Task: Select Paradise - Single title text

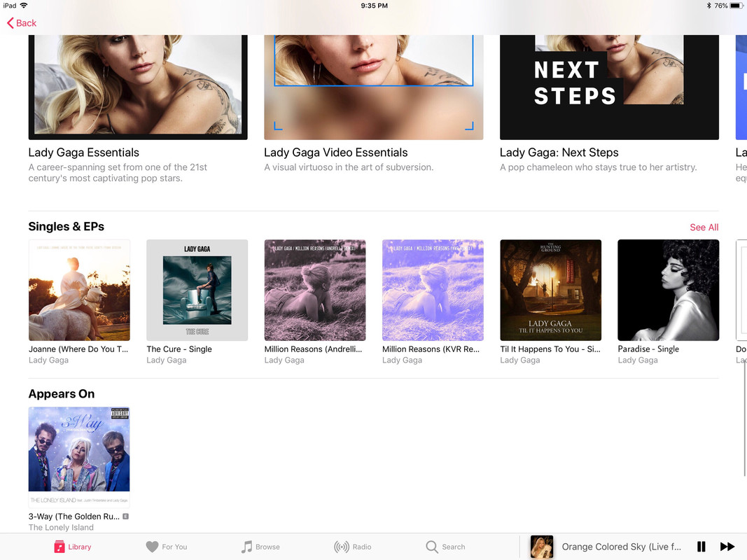Action: tap(648, 349)
